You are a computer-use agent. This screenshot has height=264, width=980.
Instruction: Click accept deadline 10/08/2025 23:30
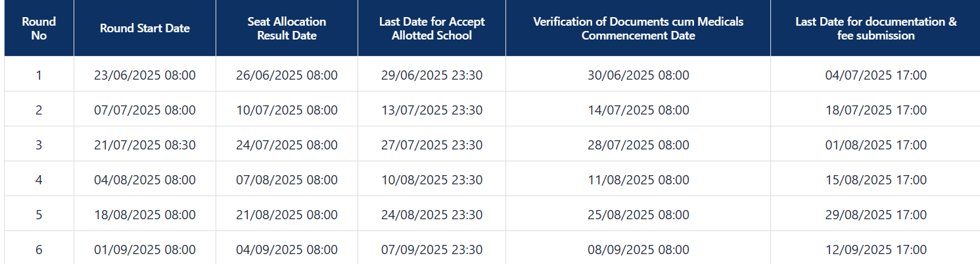click(x=432, y=180)
